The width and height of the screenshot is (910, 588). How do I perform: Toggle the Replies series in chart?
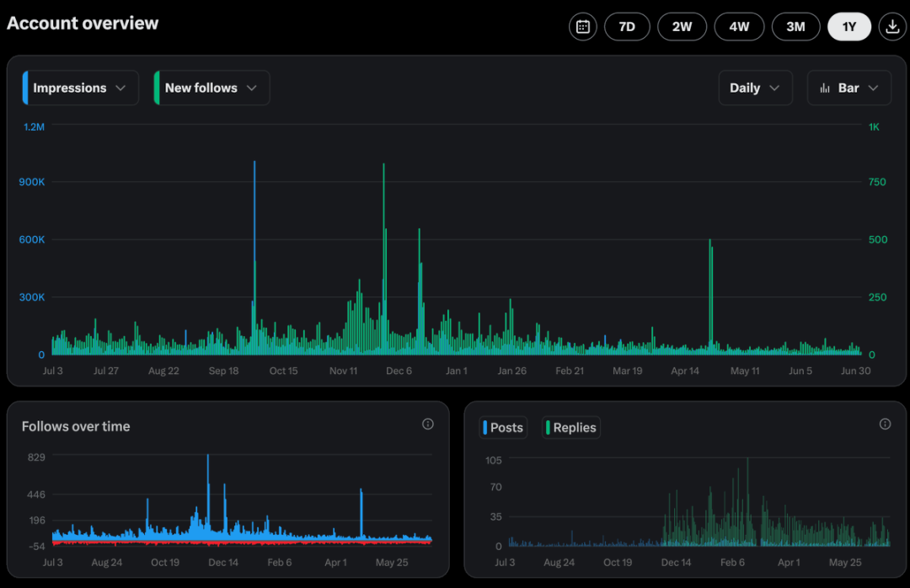(x=571, y=428)
